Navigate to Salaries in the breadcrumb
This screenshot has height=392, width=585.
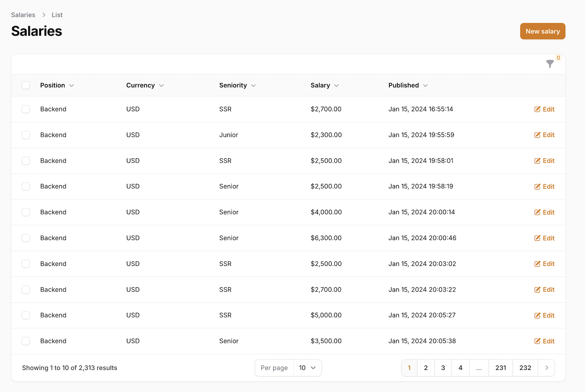[23, 15]
